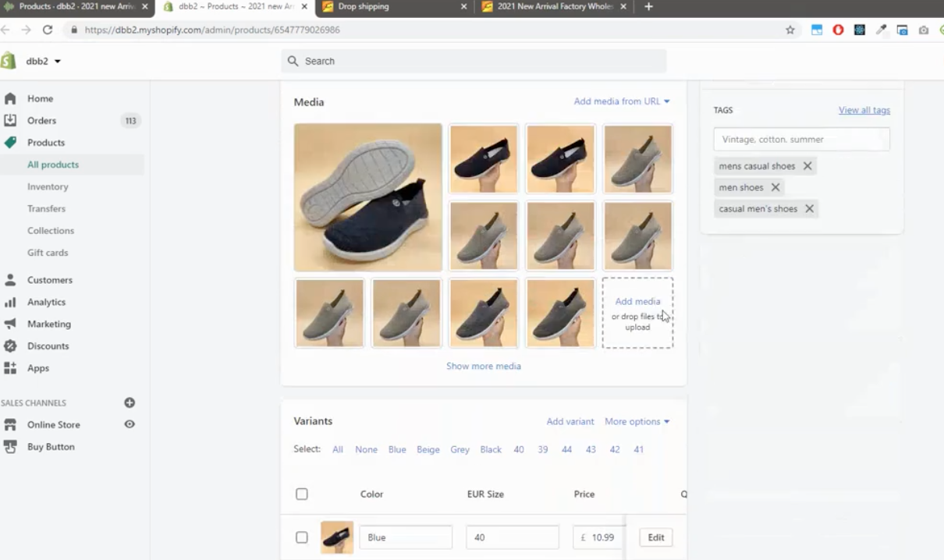Click the Analytics bar chart icon
This screenshot has width=944, height=560.
click(x=10, y=302)
